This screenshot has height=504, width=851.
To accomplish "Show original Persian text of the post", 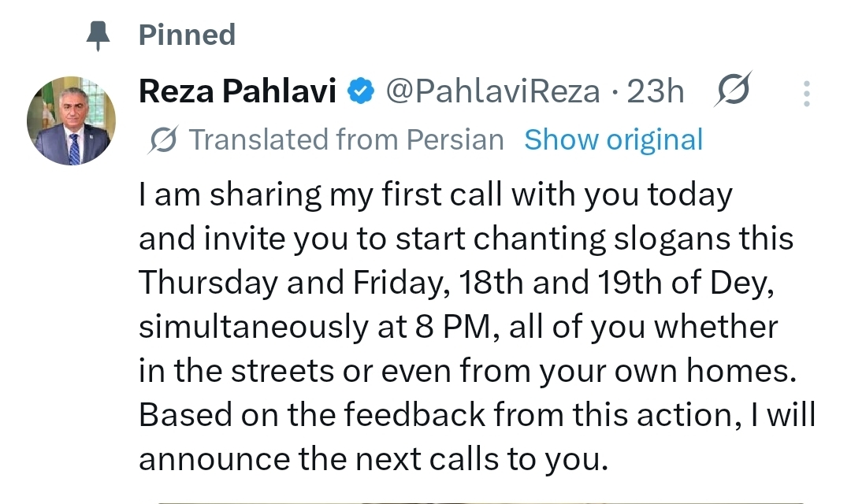I will (613, 140).
